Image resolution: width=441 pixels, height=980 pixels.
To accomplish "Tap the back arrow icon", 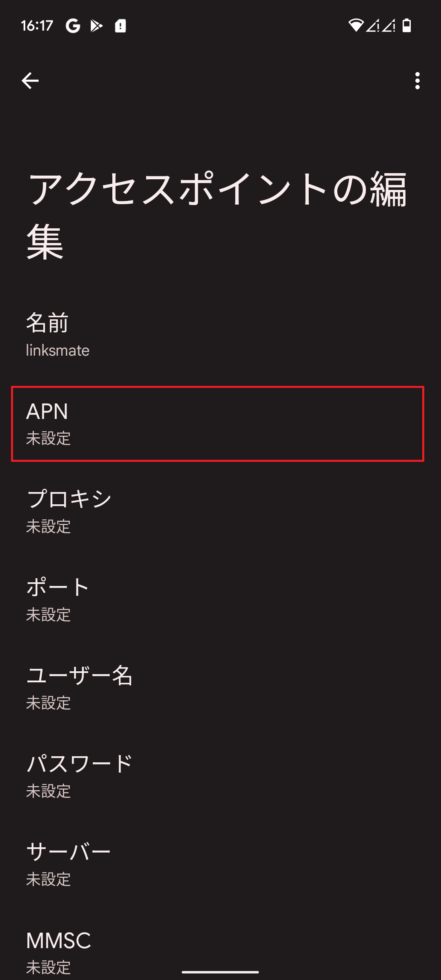I will click(30, 80).
